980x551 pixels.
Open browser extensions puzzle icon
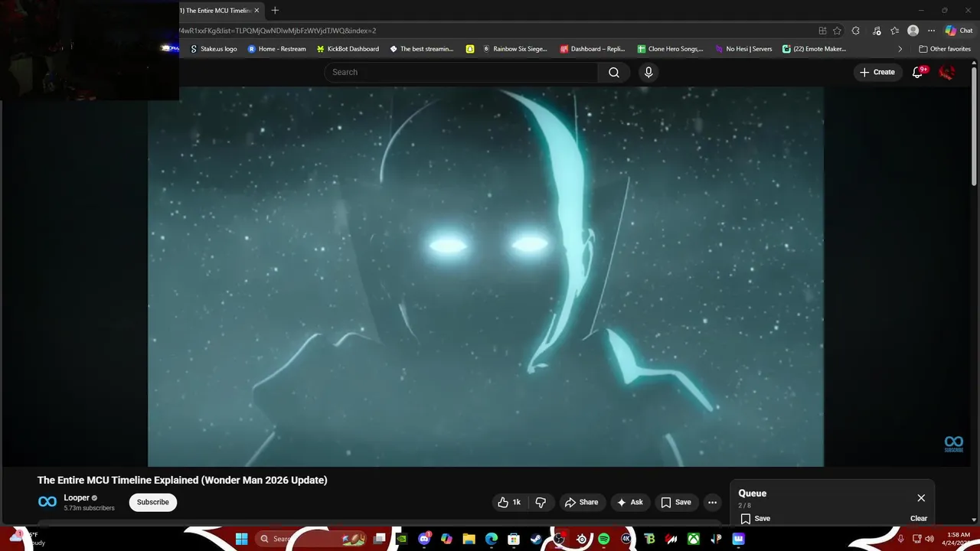click(x=856, y=31)
